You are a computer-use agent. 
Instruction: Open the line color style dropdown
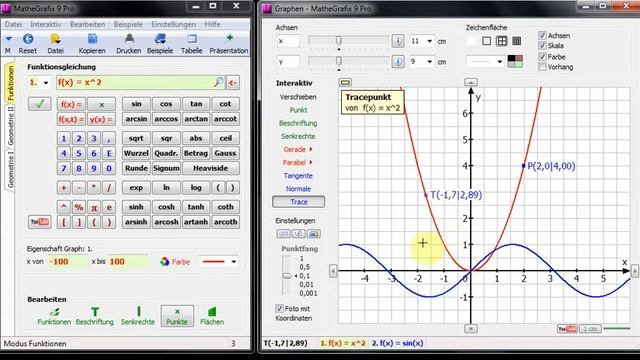coord(233,262)
